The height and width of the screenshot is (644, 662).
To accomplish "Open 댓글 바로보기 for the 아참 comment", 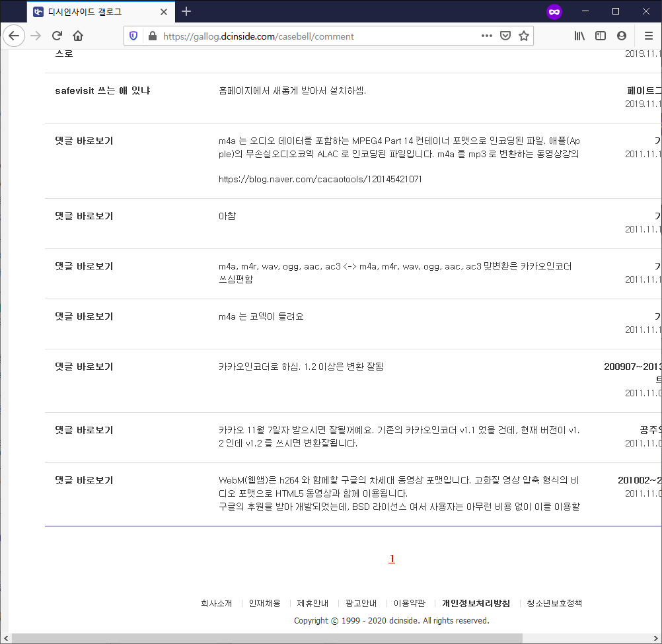I will (84, 216).
